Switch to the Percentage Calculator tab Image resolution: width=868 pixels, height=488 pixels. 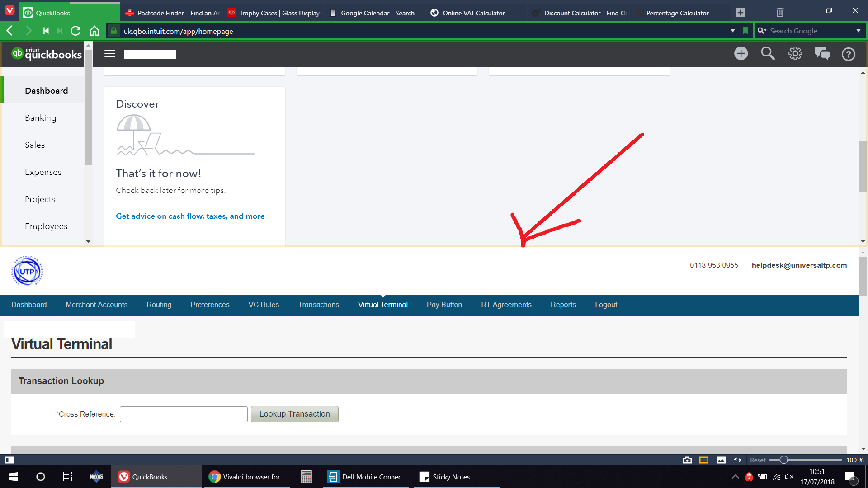pos(681,13)
